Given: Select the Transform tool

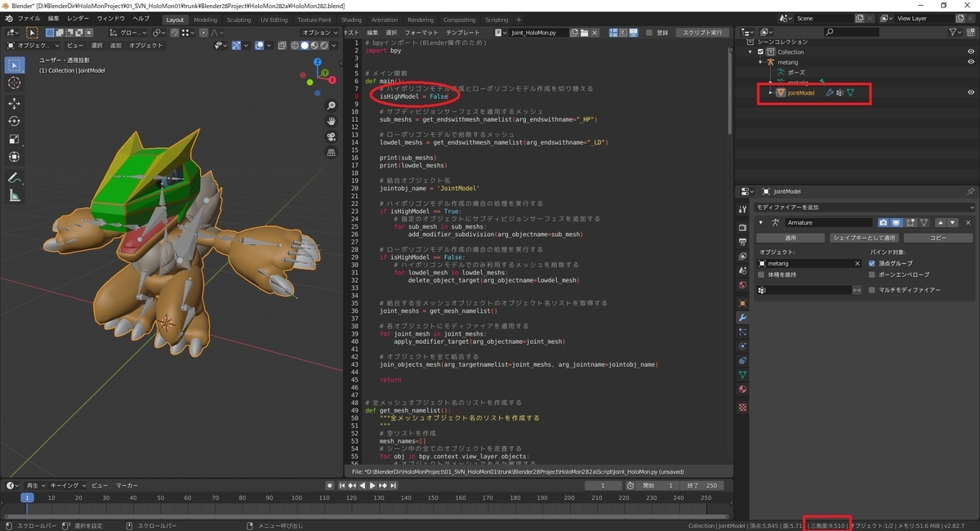Looking at the screenshot, I should pyautogui.click(x=15, y=157).
